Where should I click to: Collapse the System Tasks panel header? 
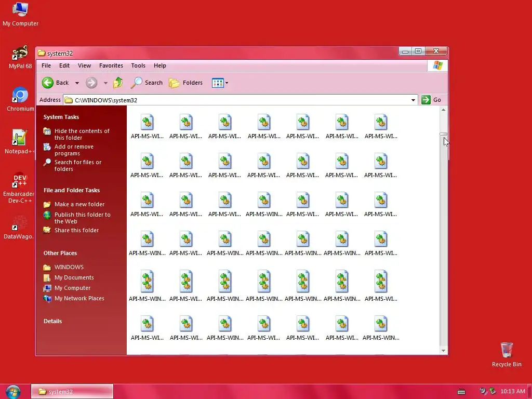tap(61, 117)
